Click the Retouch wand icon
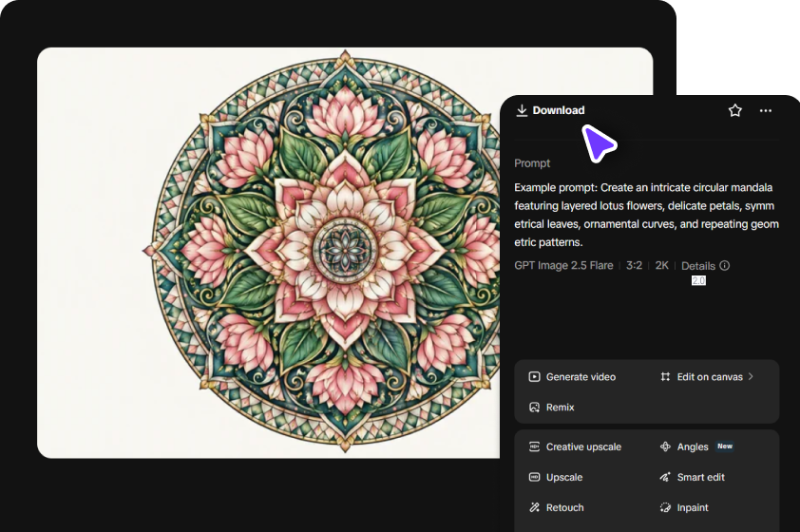Screen dimensions: 800x532 [534, 507]
